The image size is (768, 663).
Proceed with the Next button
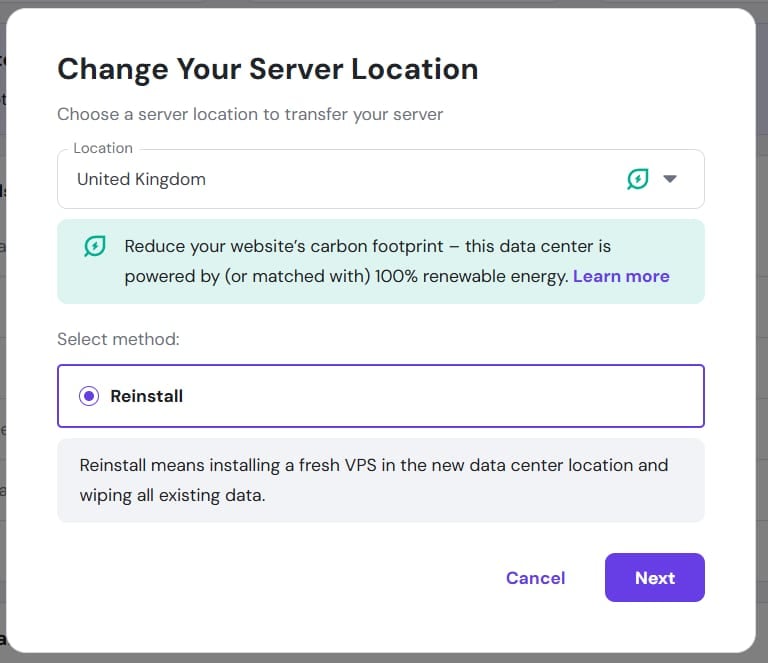pyautogui.click(x=654, y=578)
